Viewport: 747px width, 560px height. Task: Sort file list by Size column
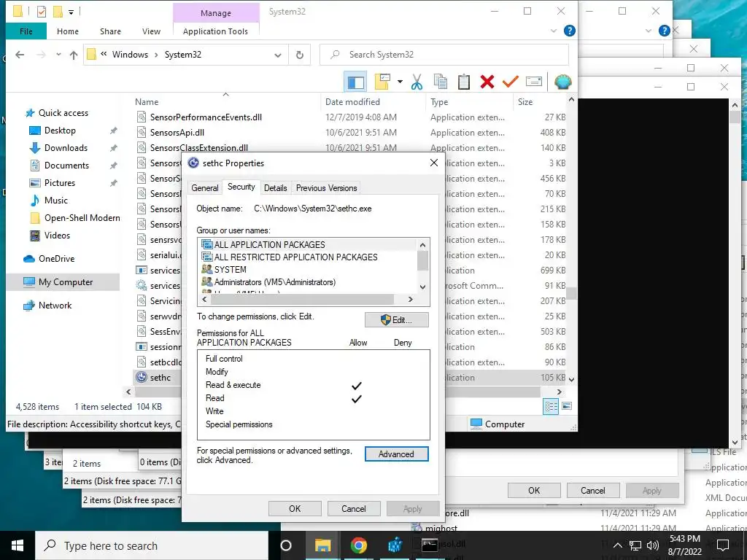coord(525,102)
